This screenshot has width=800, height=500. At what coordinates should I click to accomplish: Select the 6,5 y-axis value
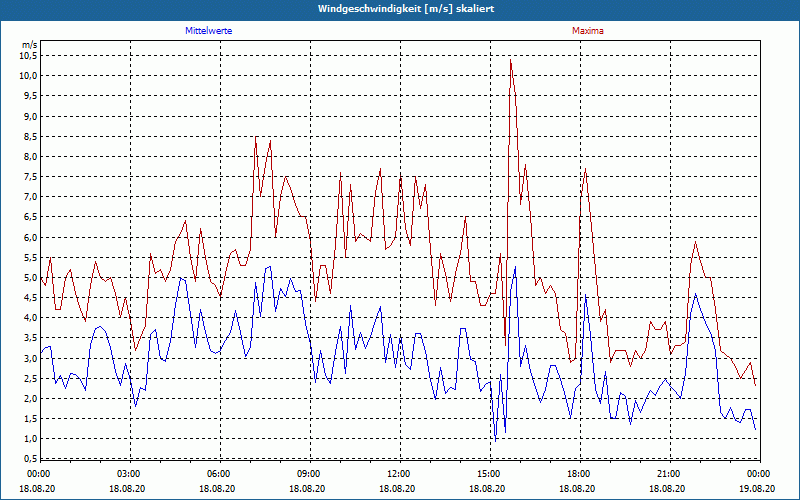click(x=31, y=217)
